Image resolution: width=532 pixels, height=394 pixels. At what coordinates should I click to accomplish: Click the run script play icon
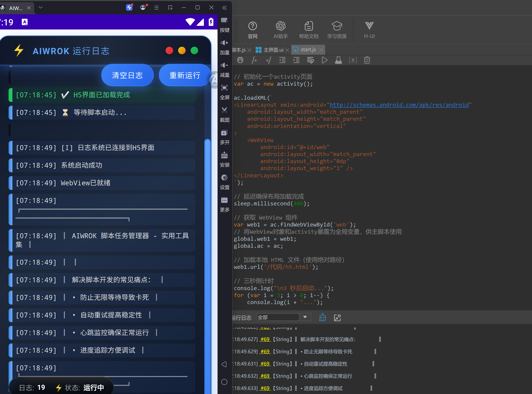324,60
